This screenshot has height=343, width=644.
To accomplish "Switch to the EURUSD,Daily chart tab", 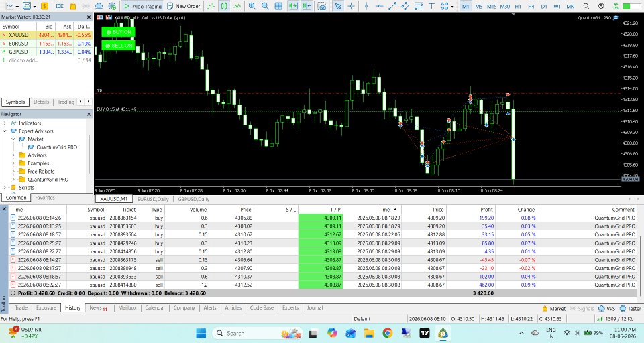I will click(153, 199).
